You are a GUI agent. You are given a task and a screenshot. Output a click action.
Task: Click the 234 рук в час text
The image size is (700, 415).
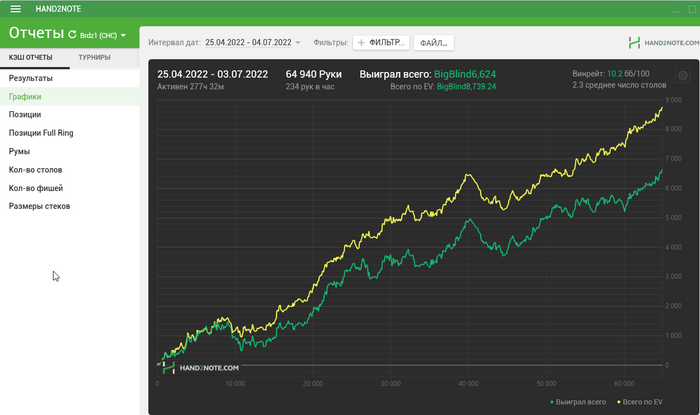[310, 87]
